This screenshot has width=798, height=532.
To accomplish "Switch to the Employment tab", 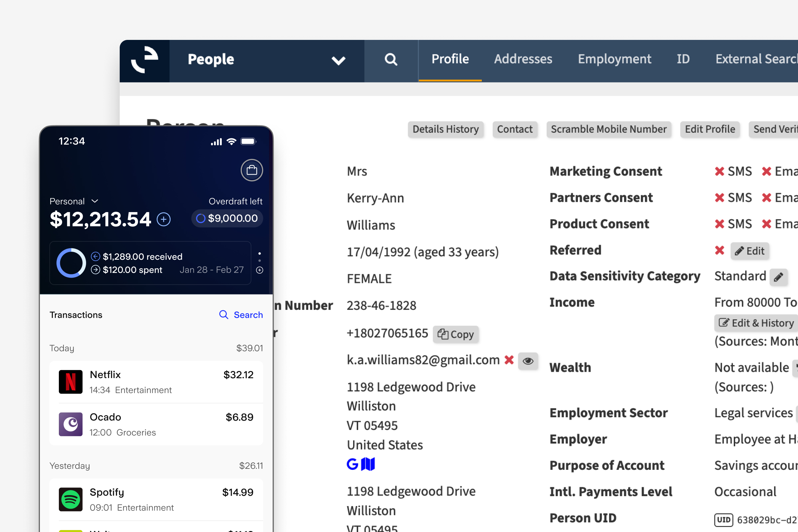I will click(614, 59).
